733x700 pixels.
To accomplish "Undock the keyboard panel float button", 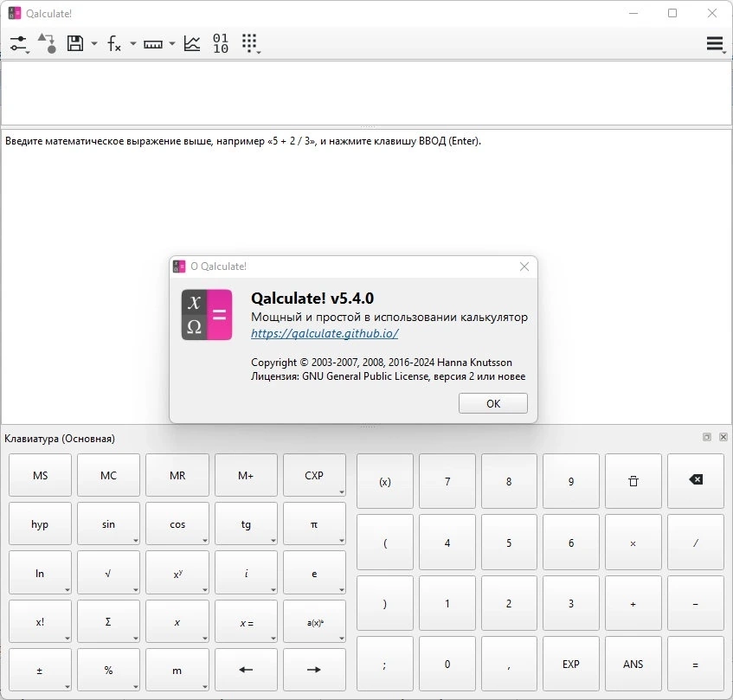I will point(707,437).
